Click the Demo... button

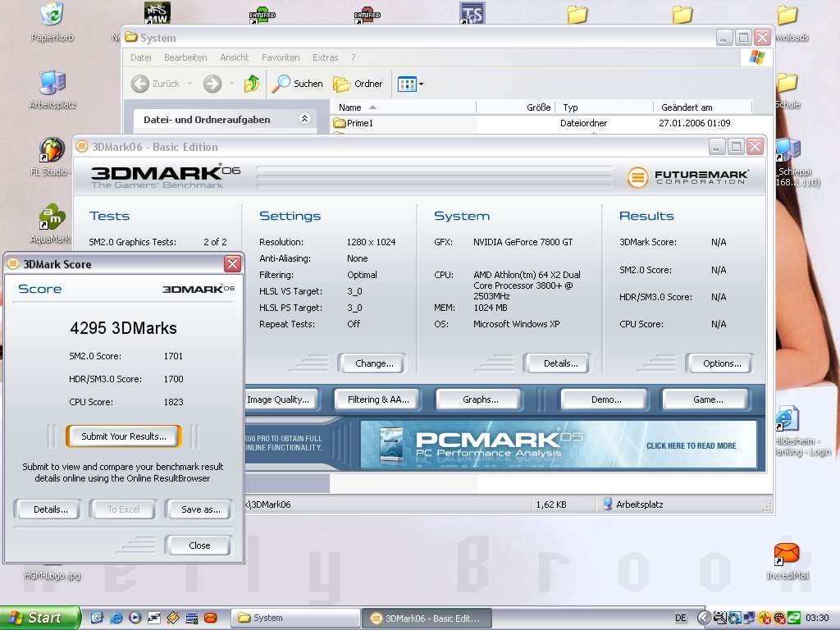[x=606, y=399]
